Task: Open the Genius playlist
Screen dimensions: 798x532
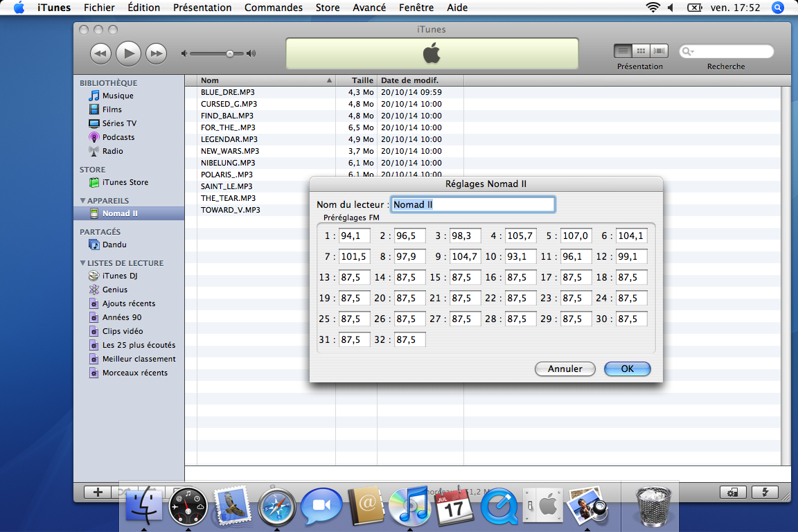Action: [x=114, y=290]
